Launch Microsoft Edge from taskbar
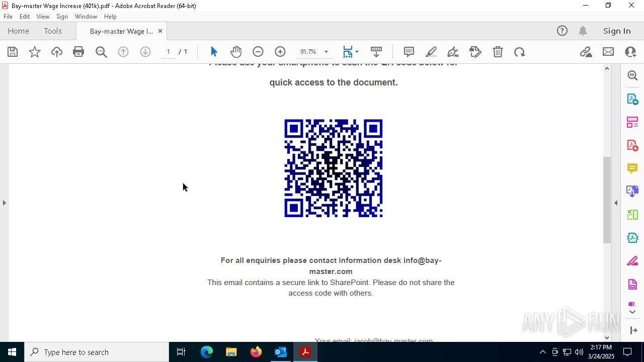644x362 pixels. pos(207,352)
